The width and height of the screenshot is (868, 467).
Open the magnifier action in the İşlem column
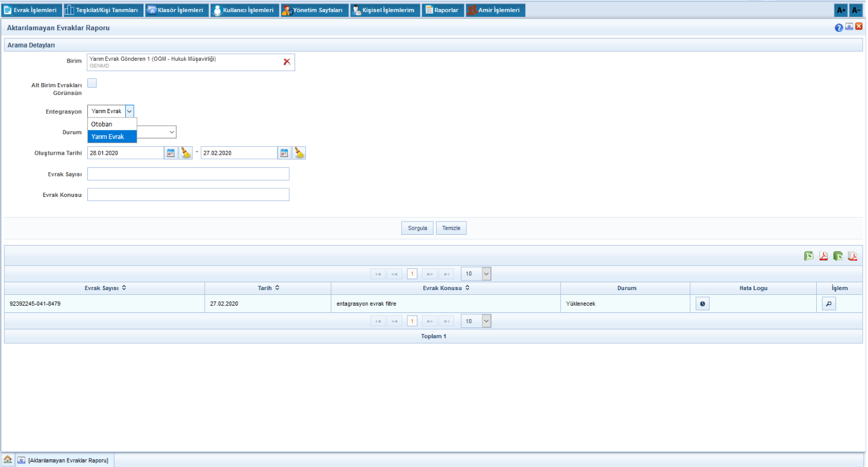pos(829,304)
